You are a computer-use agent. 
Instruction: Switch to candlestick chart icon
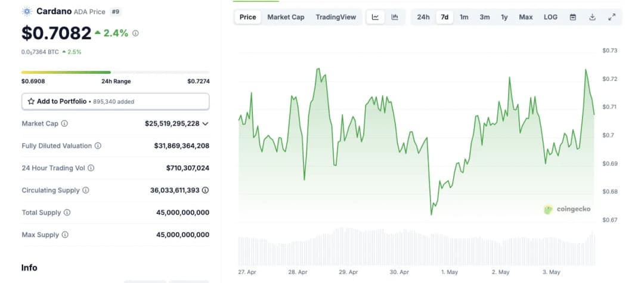(x=395, y=17)
